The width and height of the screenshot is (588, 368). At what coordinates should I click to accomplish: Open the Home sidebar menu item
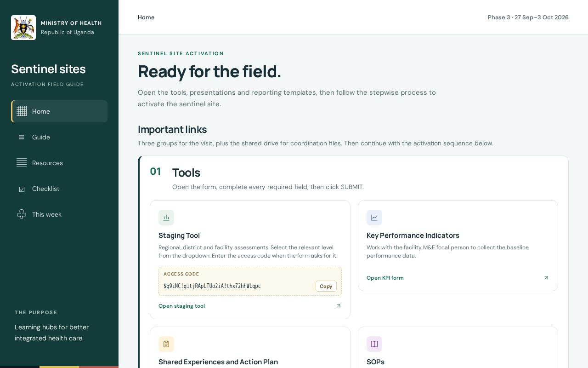pyautogui.click(x=59, y=111)
